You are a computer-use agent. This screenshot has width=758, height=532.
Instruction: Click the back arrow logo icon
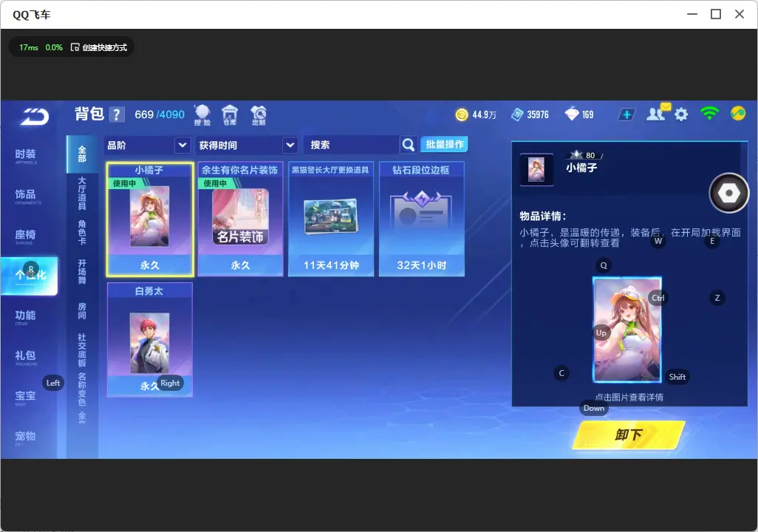pos(34,116)
